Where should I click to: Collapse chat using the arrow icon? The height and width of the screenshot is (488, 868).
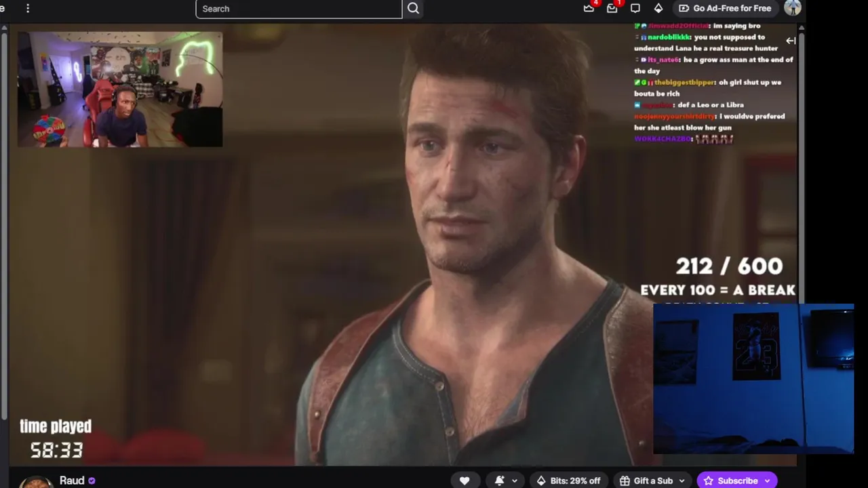(791, 41)
